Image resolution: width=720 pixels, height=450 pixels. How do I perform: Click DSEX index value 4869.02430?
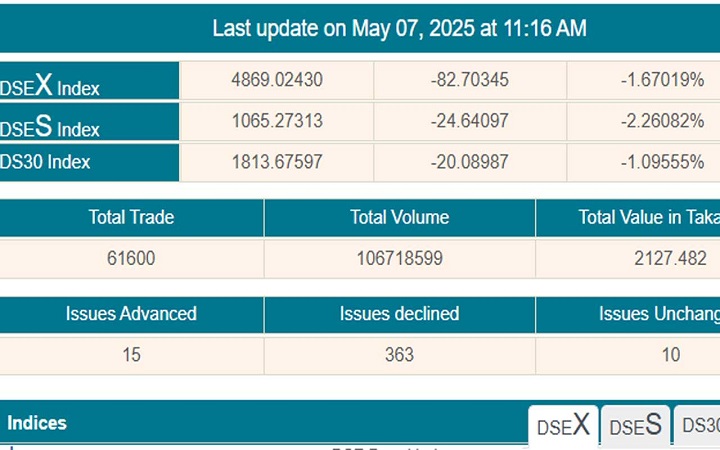tap(276, 80)
